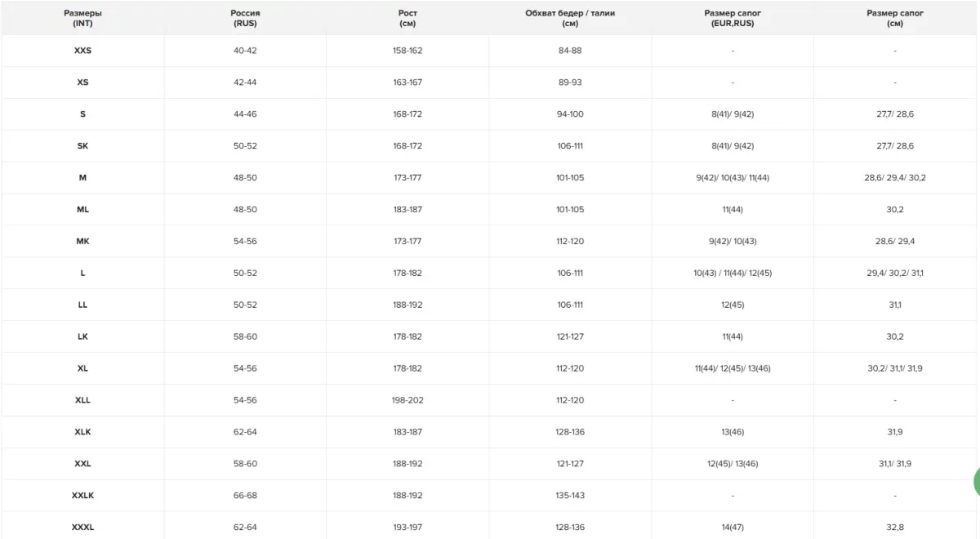Click the Размеры (INT) column header
This screenshot has height=539, width=980.
82,18
